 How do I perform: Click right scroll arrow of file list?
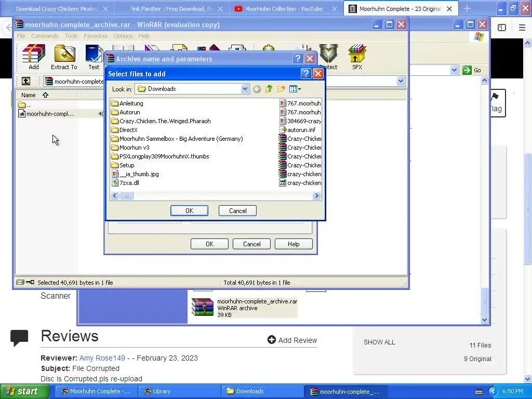pos(316,196)
